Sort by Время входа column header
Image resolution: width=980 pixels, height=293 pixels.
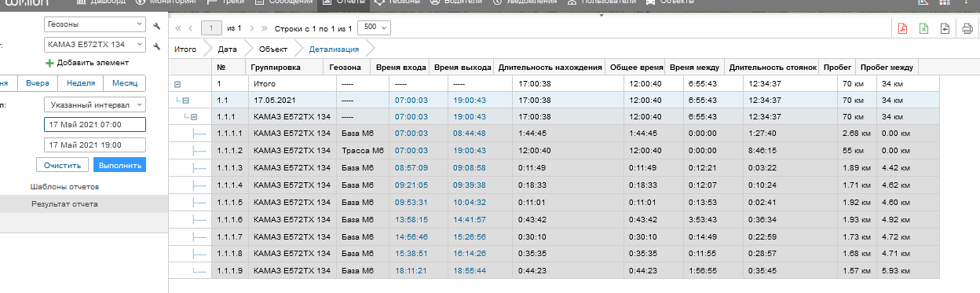coord(400,68)
